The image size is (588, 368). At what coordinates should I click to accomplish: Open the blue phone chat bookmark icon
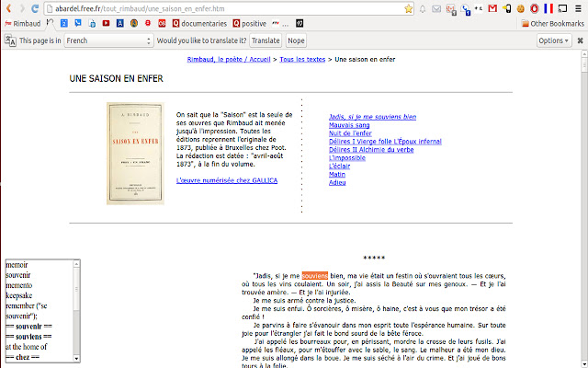(x=78, y=24)
